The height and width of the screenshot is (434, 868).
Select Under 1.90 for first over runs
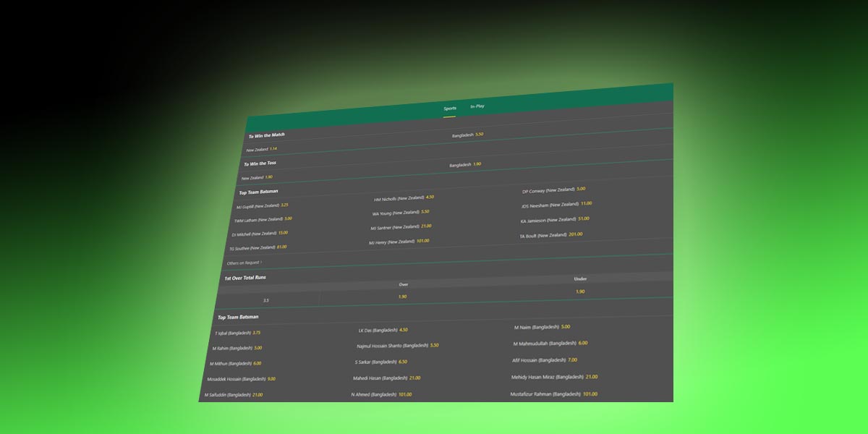580,292
